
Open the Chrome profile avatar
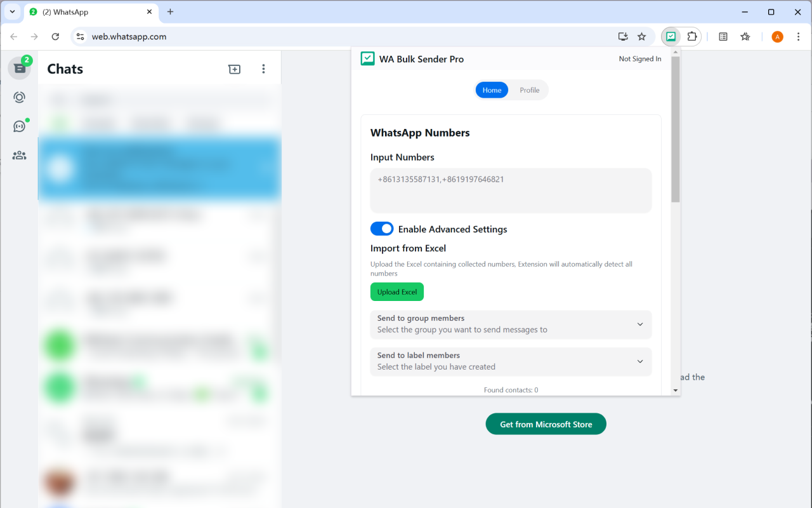coord(777,37)
